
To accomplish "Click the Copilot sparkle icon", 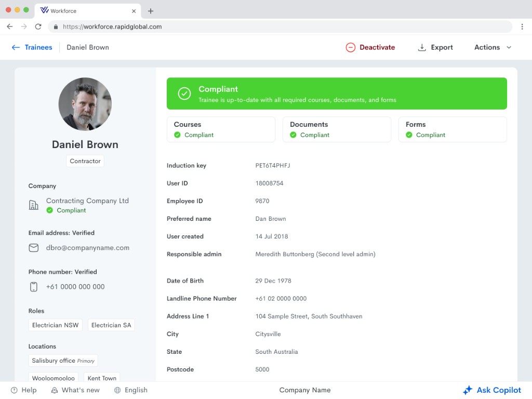I will tap(468, 390).
